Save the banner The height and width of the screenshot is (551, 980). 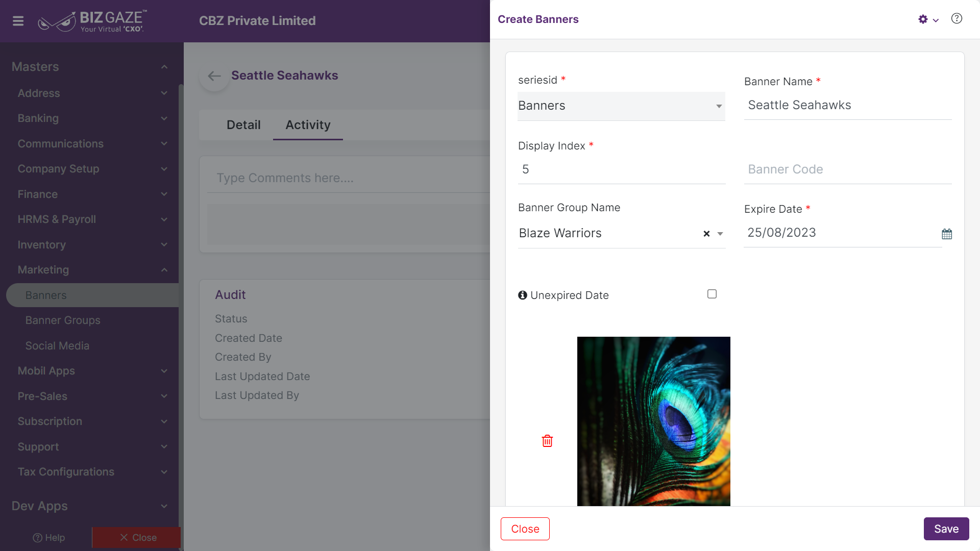[946, 529]
